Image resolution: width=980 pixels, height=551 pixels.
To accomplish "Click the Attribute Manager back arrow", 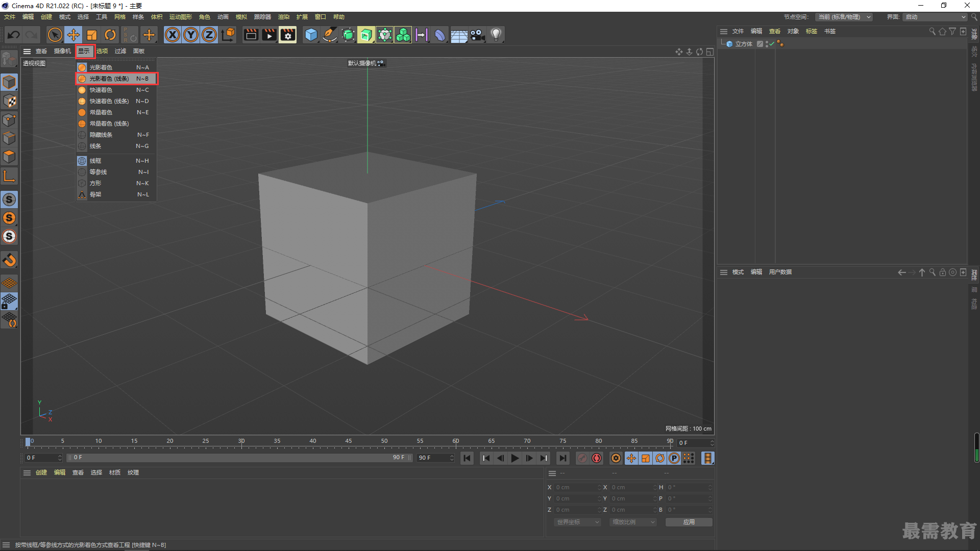I will [902, 272].
